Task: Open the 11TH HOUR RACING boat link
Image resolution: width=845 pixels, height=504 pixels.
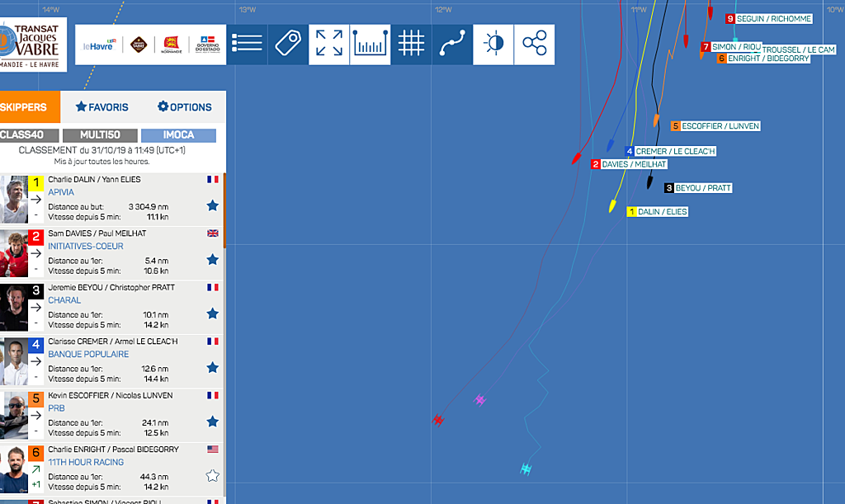Action: point(86,462)
